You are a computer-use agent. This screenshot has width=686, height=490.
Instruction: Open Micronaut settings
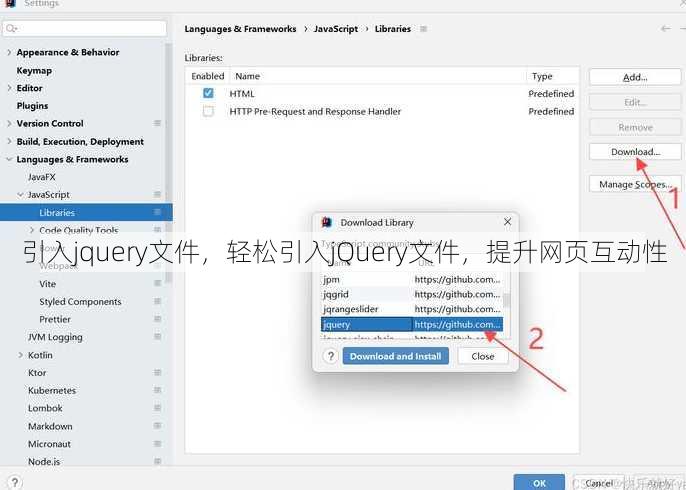(x=49, y=444)
